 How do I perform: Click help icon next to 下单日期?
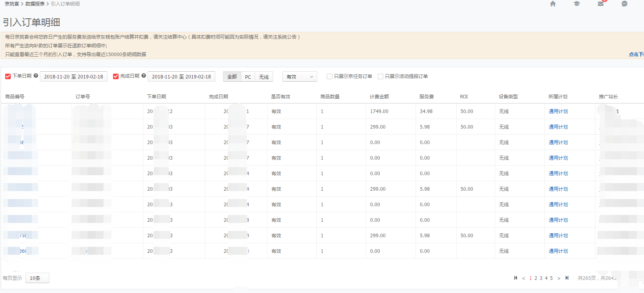click(x=36, y=76)
